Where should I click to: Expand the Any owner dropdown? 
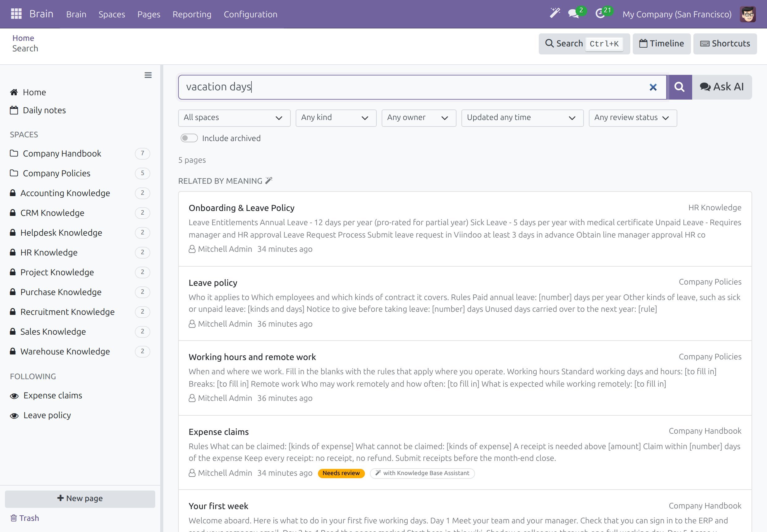click(x=419, y=118)
